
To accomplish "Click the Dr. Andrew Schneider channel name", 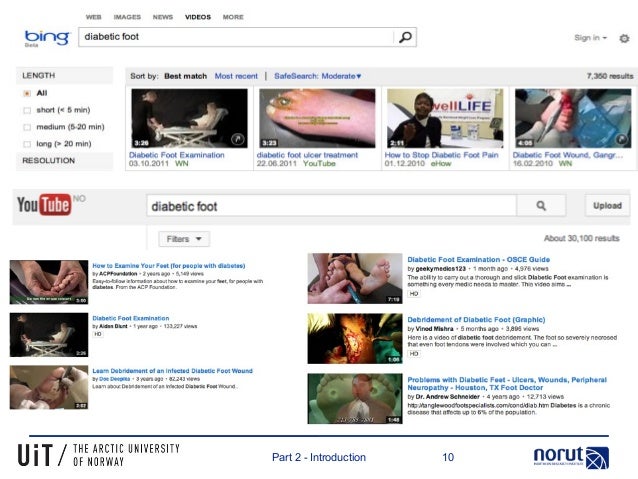I will click(x=447, y=397).
